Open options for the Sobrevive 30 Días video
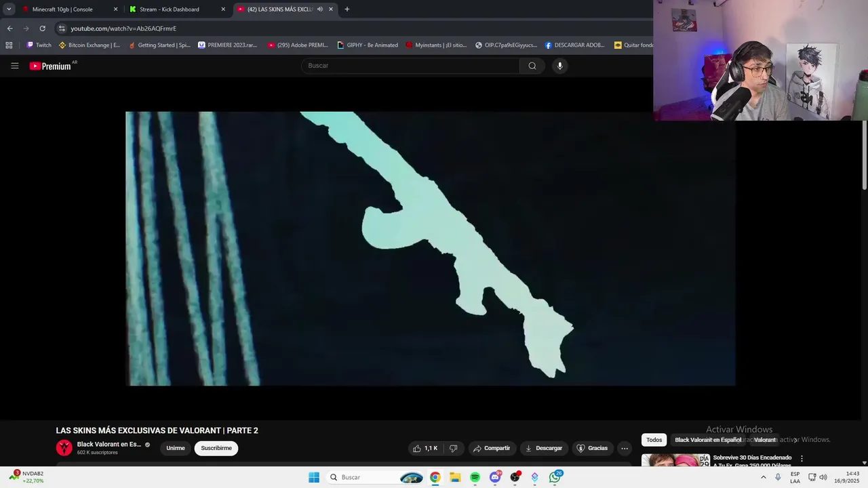The width and height of the screenshot is (868, 488). pos(802,459)
